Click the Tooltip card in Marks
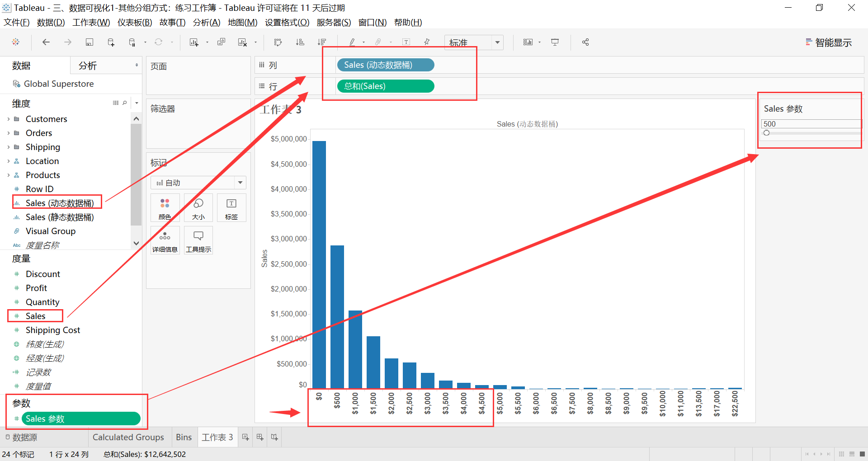The width and height of the screenshot is (868, 461). point(198,240)
